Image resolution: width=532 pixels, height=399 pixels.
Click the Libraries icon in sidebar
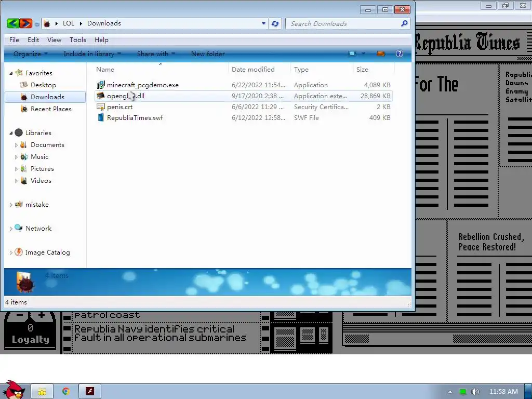[19, 132]
